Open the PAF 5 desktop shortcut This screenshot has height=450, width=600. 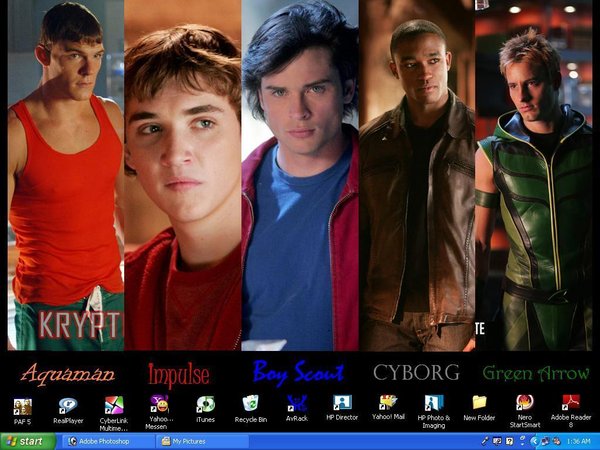click(x=23, y=407)
